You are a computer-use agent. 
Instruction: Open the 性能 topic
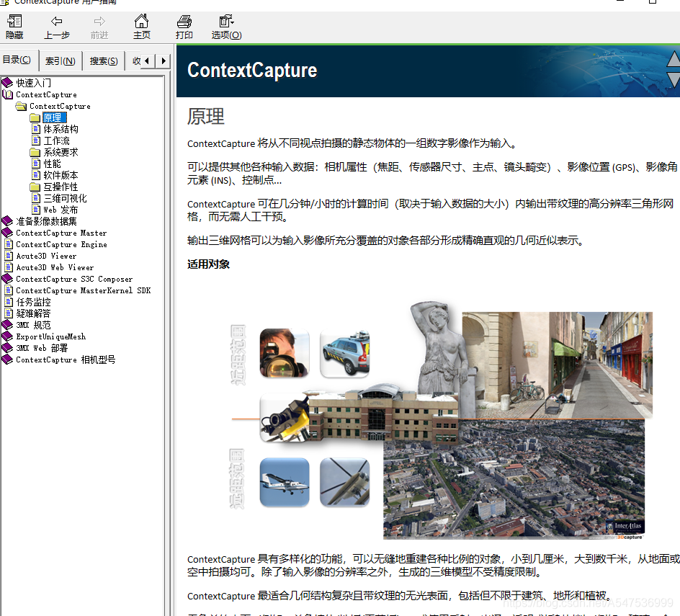52,164
